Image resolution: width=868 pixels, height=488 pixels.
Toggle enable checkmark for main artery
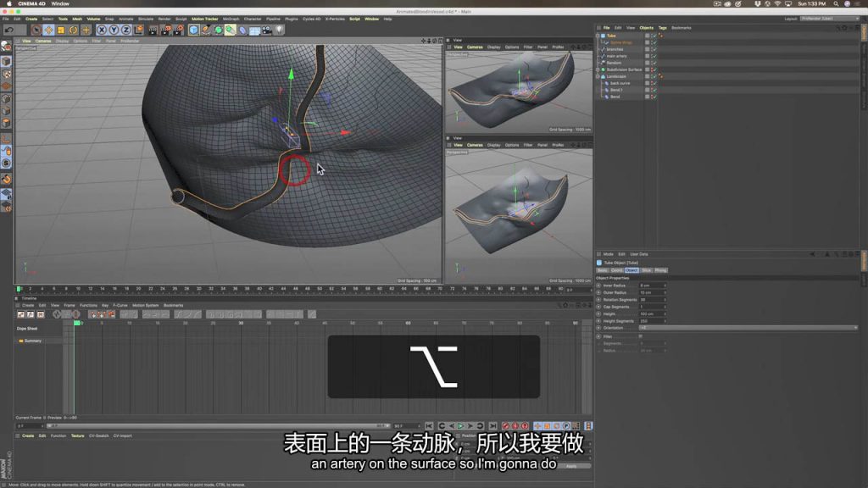(654, 56)
